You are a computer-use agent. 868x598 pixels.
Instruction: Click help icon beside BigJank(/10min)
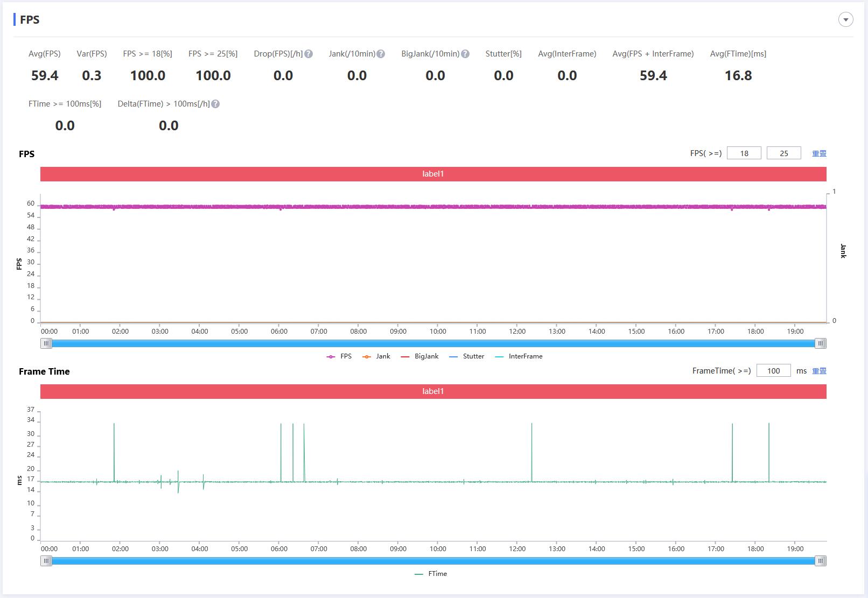point(465,54)
